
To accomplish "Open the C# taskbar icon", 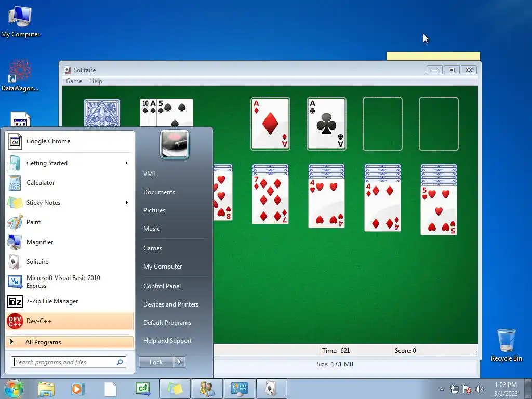I will (x=142, y=389).
